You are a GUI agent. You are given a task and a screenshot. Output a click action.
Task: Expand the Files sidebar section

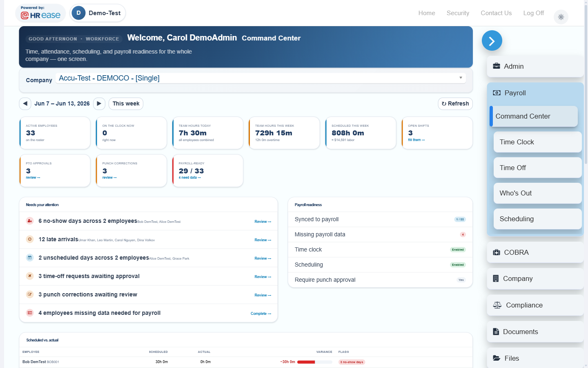(x=535, y=358)
